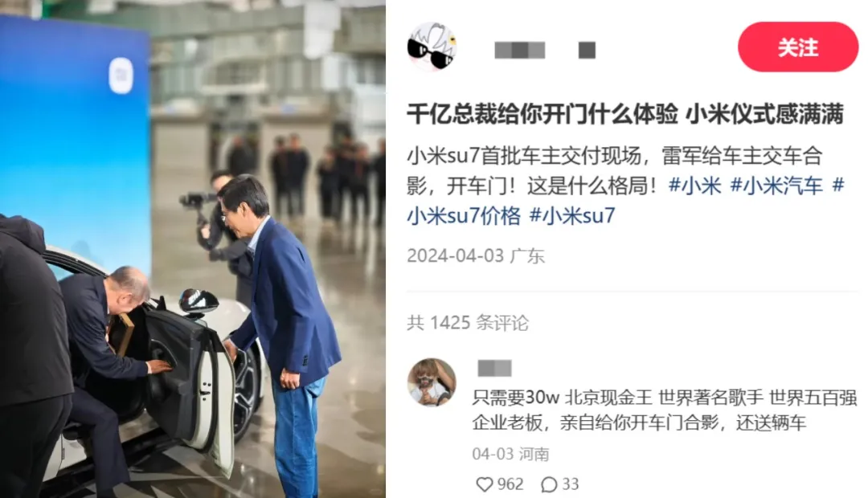The image size is (868, 498).
Task: Like the comment via the heart icon
Action: [x=485, y=484]
